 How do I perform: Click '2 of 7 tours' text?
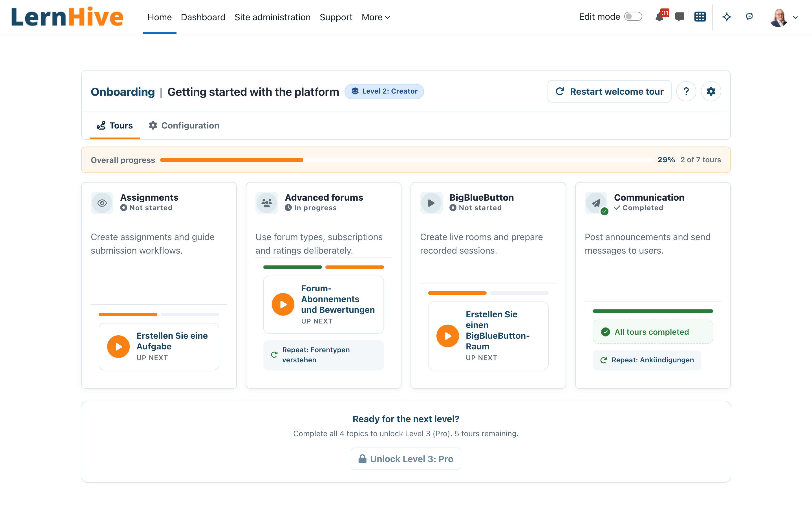click(700, 159)
